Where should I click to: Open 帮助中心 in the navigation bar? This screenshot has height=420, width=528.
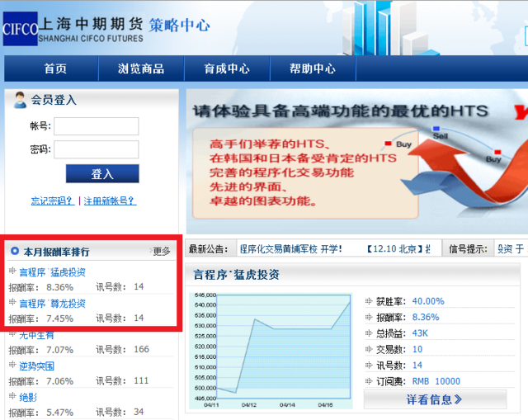tap(313, 68)
